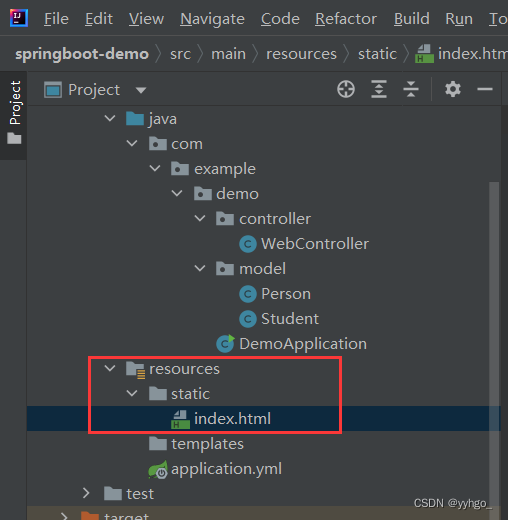Screen dimensions: 508x520
Task: Collapse the controller package chevron
Action: 200,218
